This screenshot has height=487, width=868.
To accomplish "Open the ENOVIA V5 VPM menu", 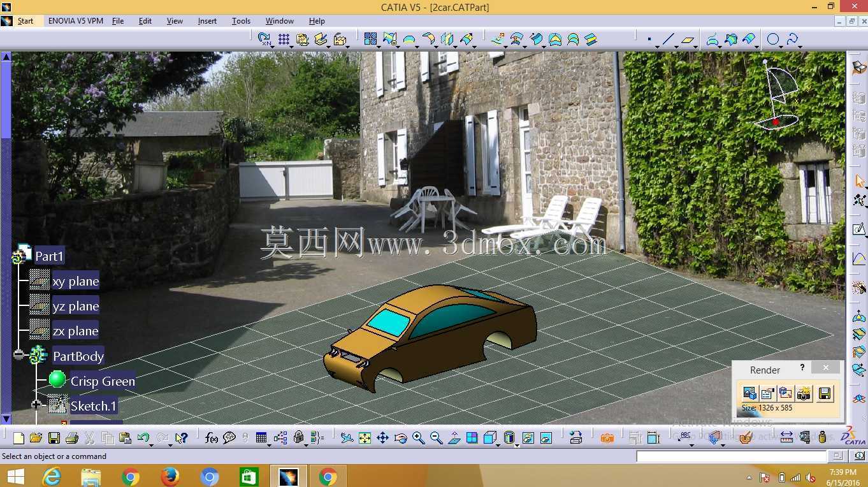I will (75, 21).
